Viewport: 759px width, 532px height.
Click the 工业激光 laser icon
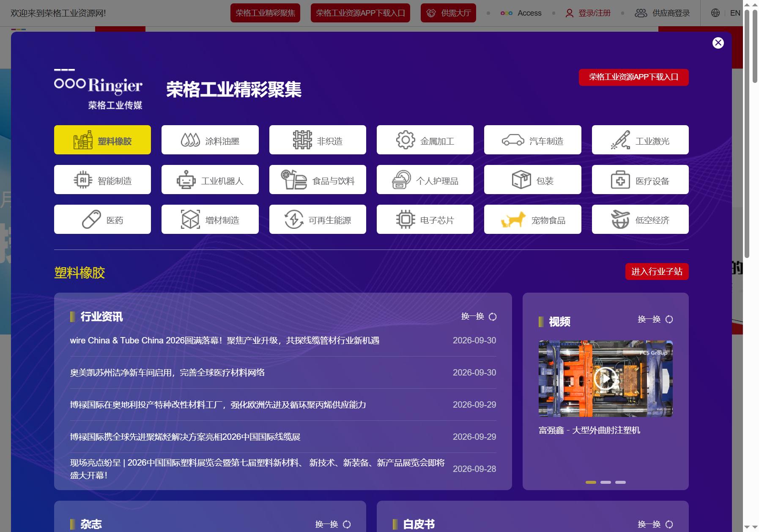[x=620, y=140]
